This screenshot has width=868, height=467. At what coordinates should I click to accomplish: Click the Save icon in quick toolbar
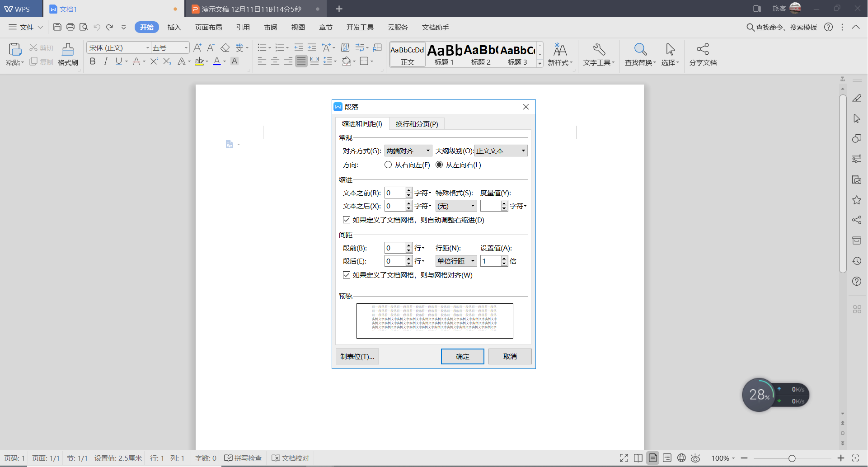click(57, 27)
